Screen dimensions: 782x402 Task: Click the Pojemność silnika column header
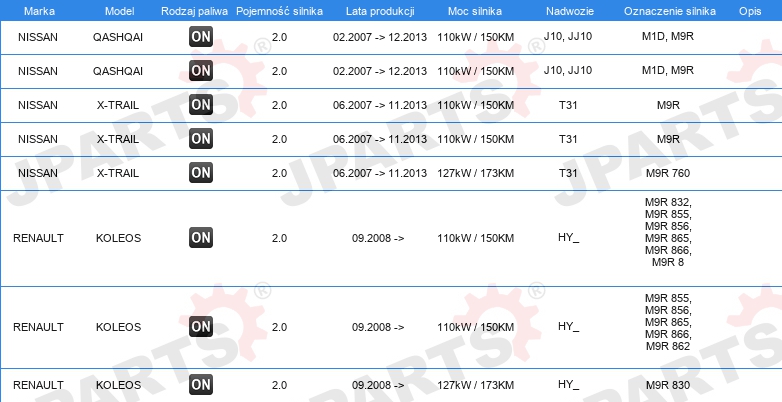pyautogui.click(x=279, y=10)
